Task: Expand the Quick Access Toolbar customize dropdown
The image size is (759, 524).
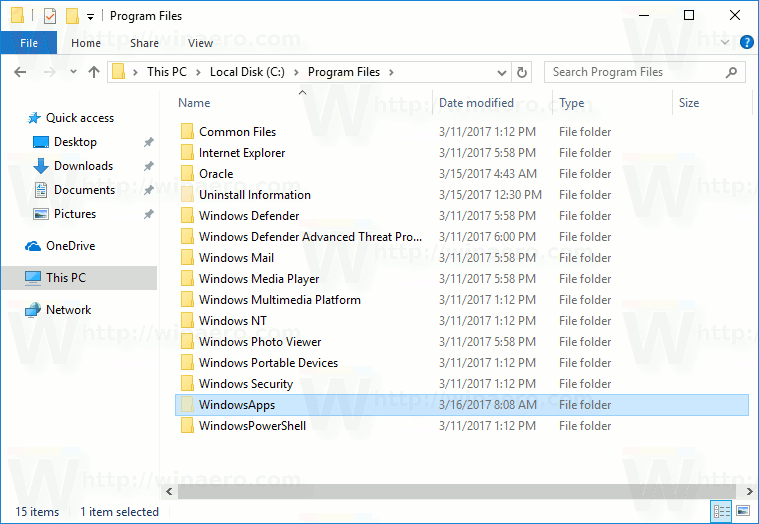Action: point(91,17)
